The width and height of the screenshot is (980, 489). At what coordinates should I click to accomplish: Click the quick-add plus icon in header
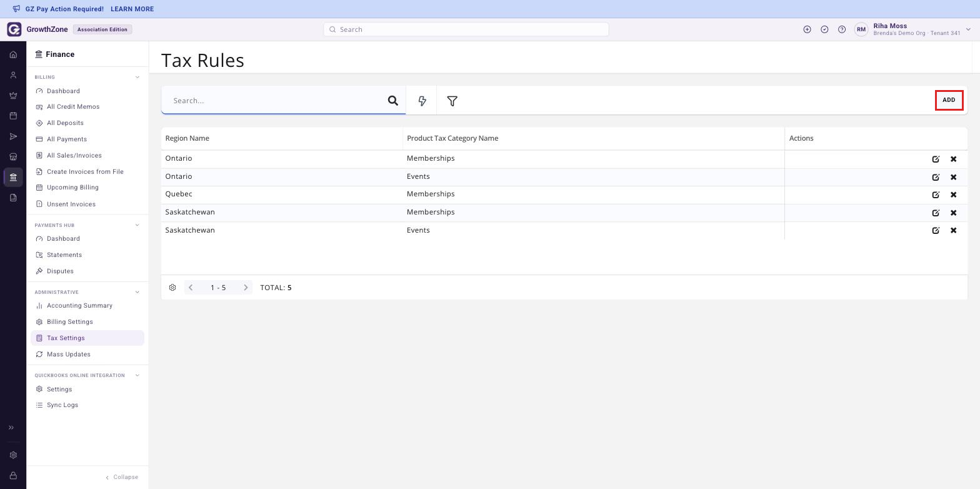pos(807,29)
